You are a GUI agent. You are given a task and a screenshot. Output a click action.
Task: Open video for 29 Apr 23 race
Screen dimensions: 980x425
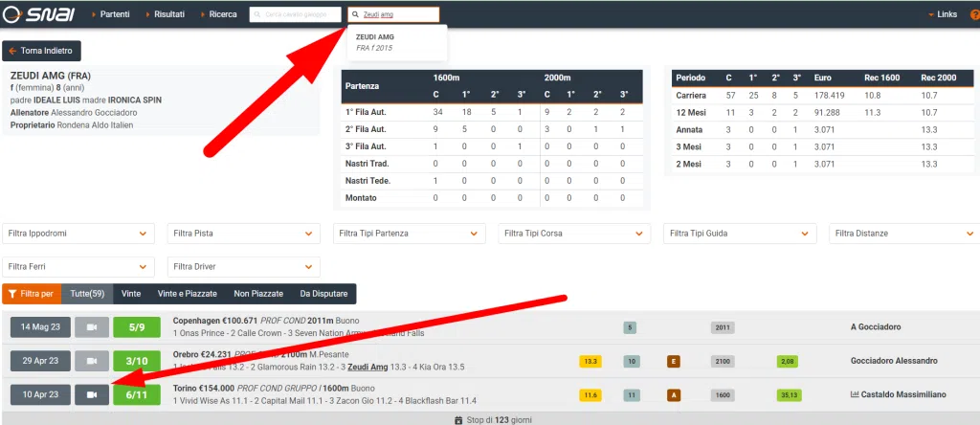click(x=92, y=361)
